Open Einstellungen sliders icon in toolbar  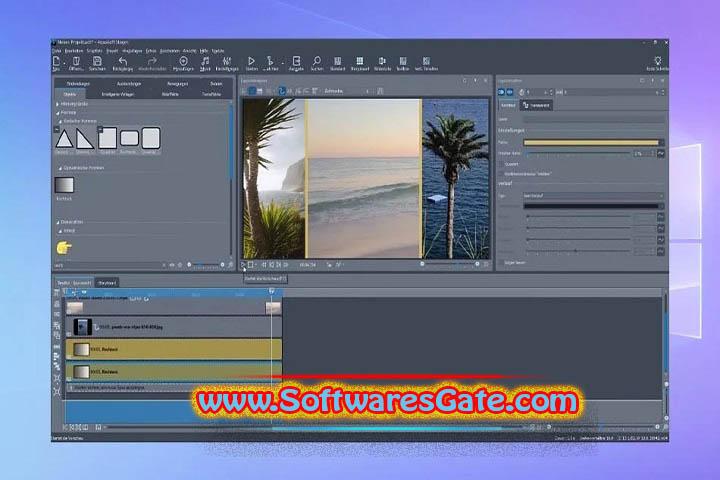pos(227,63)
